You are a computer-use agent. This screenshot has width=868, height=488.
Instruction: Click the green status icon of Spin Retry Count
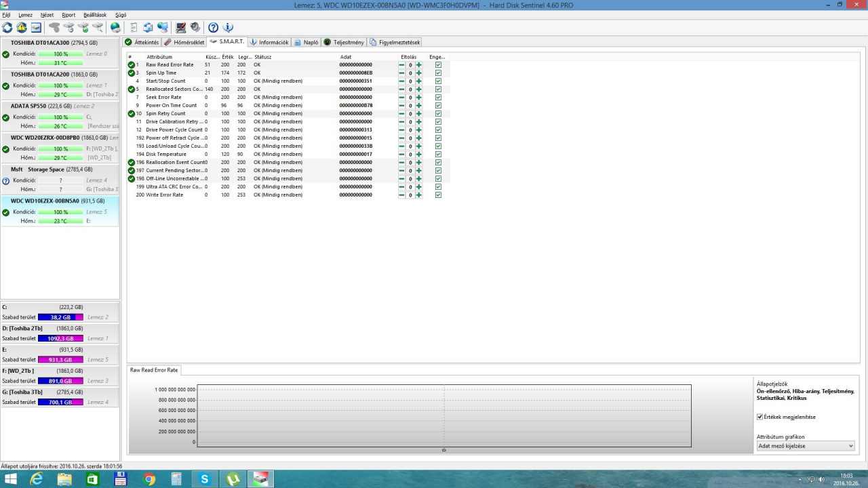point(132,113)
